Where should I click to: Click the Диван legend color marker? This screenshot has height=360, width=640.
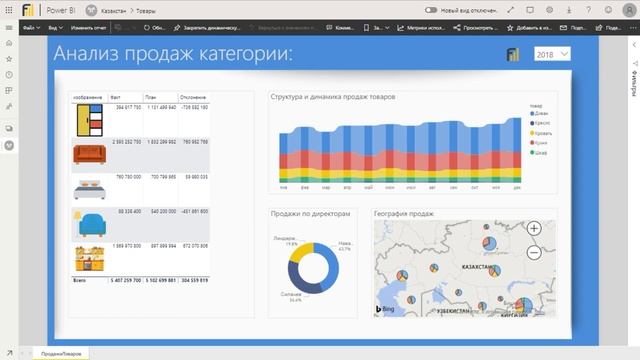click(532, 113)
